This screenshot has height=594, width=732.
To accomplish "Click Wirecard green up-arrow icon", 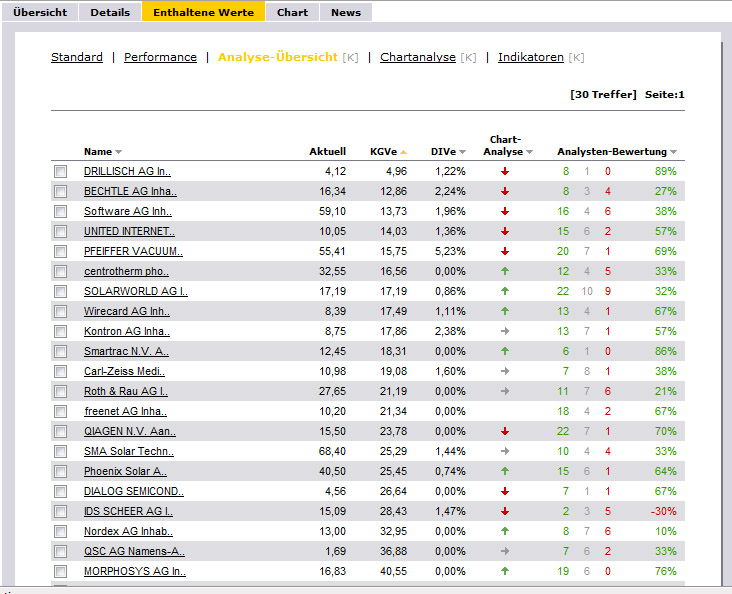I will 505,311.
